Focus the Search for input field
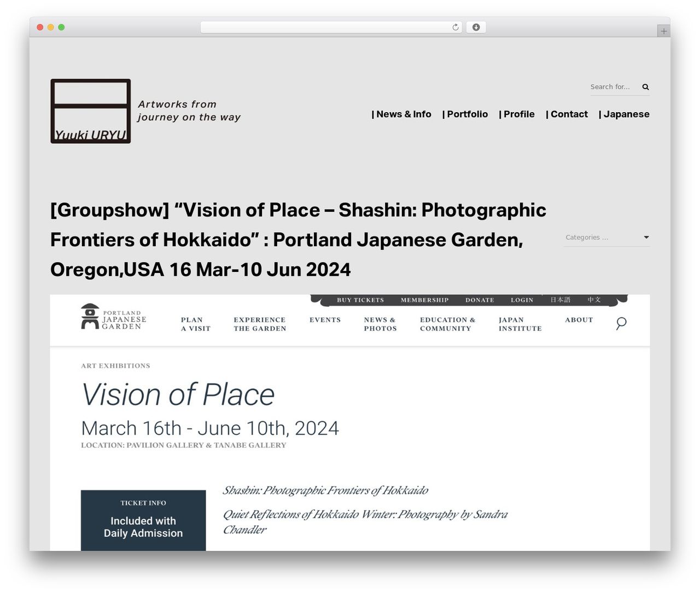This screenshot has width=700, height=593. 614,87
